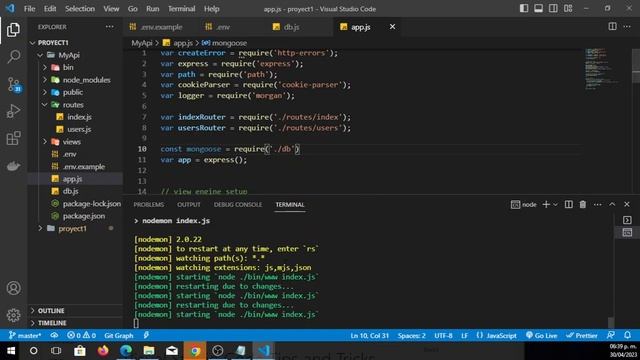The width and height of the screenshot is (640, 360).
Task: Open File Explorer from taskbar
Action: 149,351
